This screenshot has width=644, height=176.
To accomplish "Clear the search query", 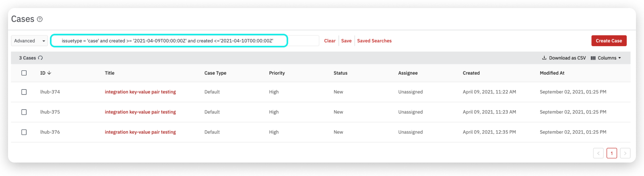I will coord(330,41).
